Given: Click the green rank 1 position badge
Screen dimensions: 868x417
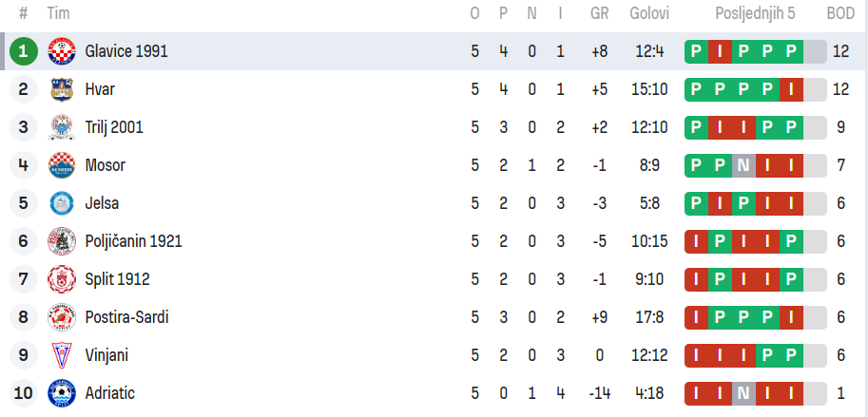Looking at the screenshot, I should click(x=23, y=51).
